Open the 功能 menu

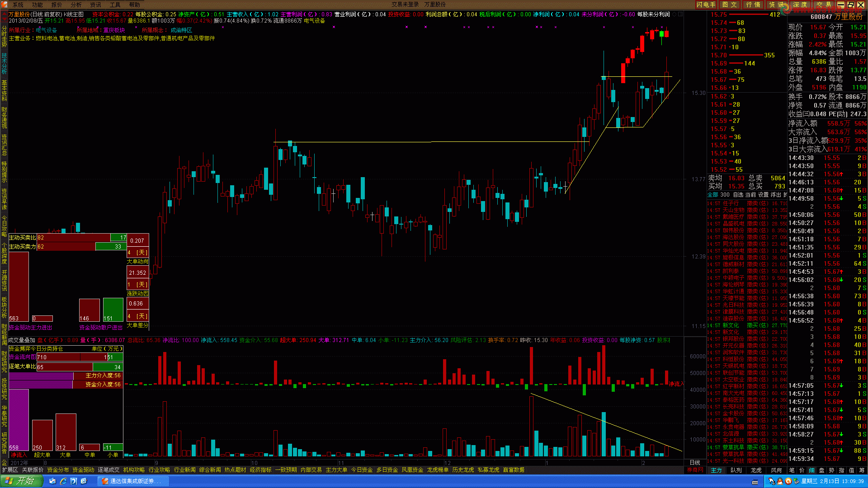38,5
